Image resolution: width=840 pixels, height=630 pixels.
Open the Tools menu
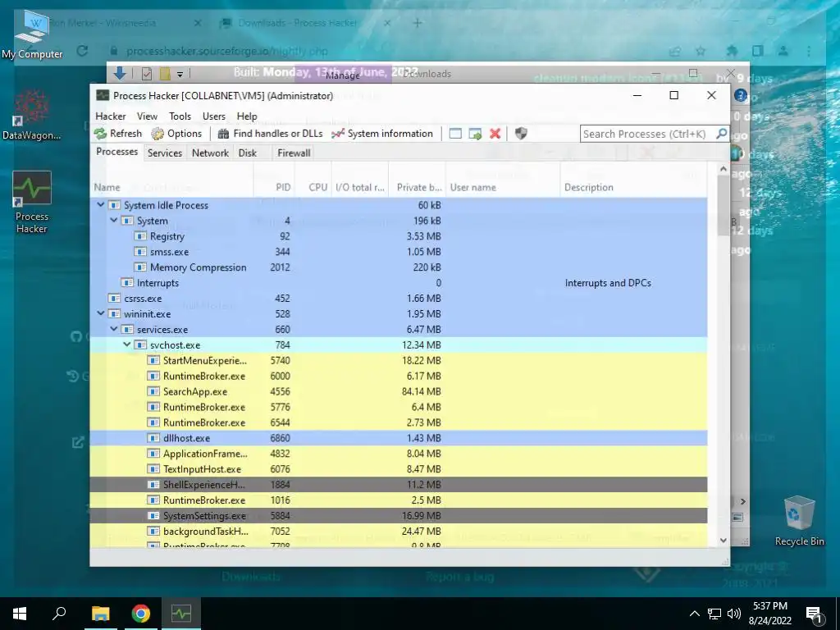tap(180, 116)
